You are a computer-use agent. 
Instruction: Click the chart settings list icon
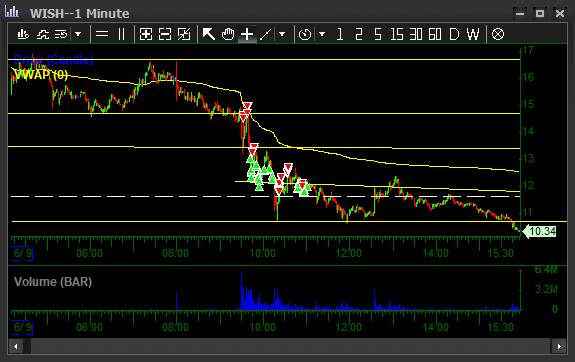pyautogui.click(x=61, y=34)
